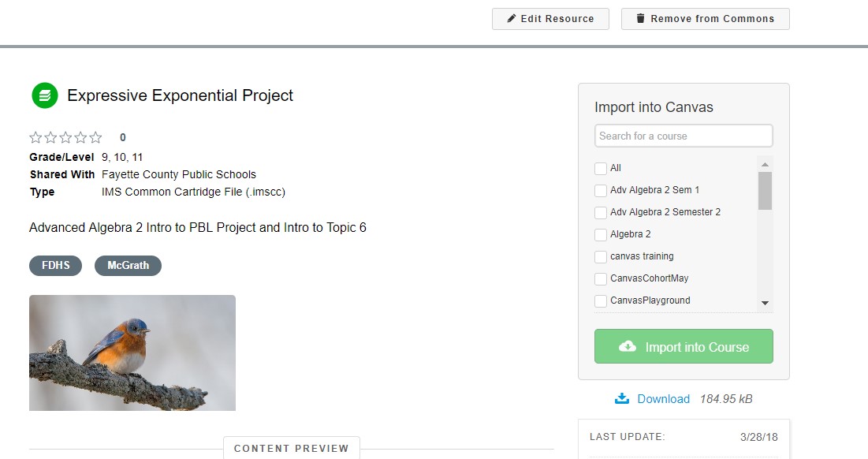
Task: Rate the resource with the fifth star
Action: (95, 137)
